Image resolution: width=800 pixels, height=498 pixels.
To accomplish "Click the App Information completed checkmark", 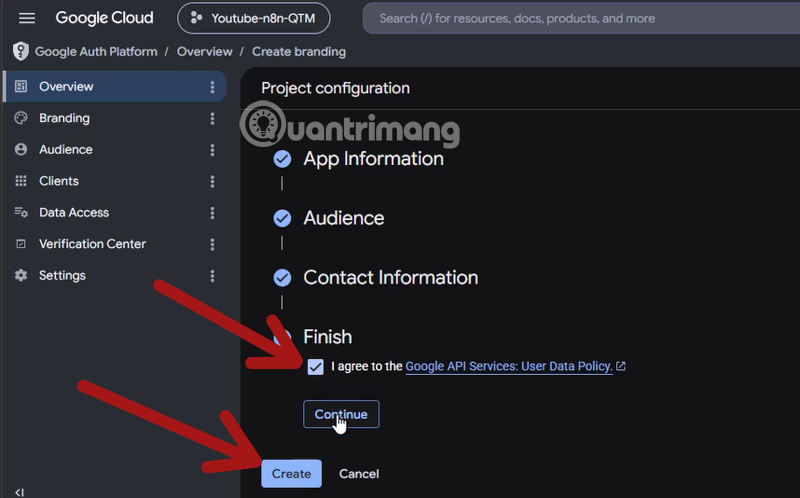I will click(282, 159).
